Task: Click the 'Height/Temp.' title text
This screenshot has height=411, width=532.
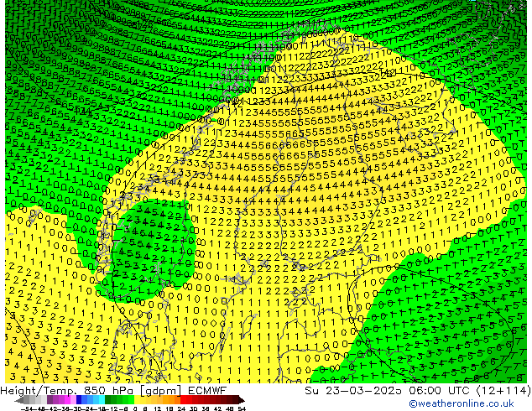Action: 40,391
